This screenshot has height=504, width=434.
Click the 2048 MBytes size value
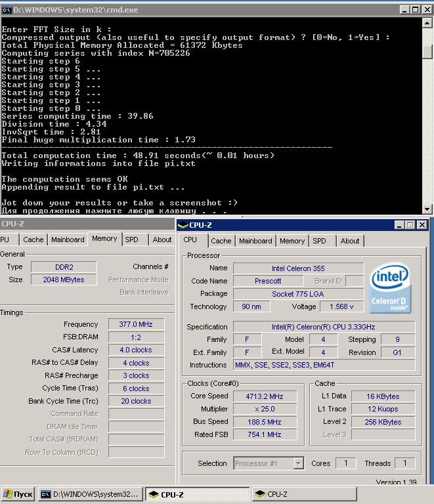point(64,280)
